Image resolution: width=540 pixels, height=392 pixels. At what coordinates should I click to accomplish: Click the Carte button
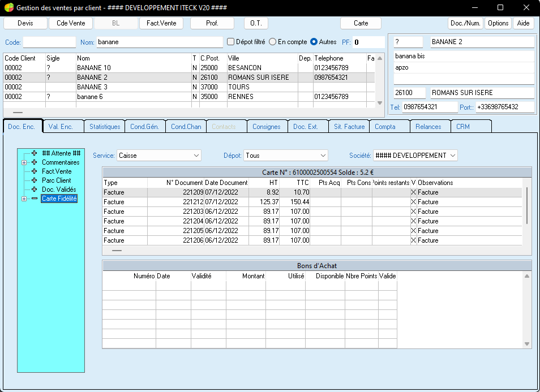[361, 23]
